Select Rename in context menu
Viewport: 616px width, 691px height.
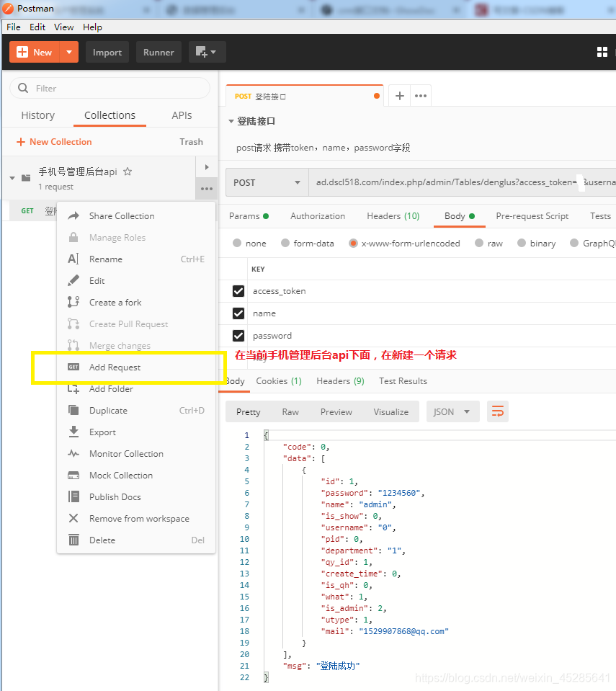pos(137,259)
